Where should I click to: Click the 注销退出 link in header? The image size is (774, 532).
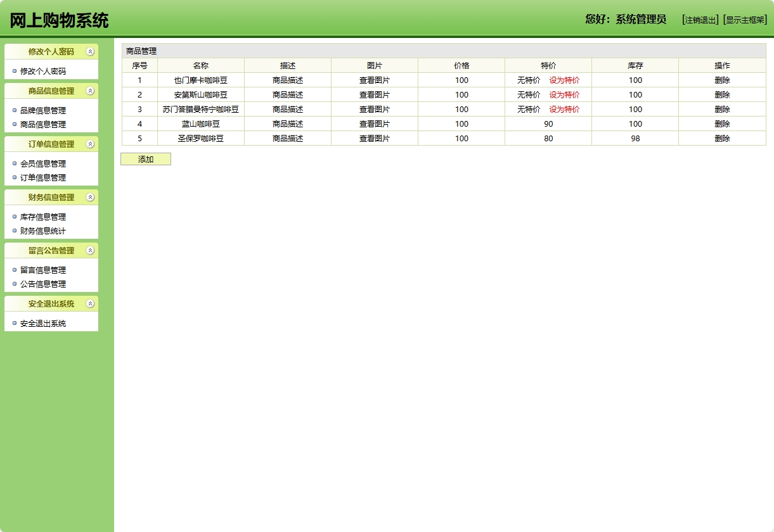click(x=700, y=20)
